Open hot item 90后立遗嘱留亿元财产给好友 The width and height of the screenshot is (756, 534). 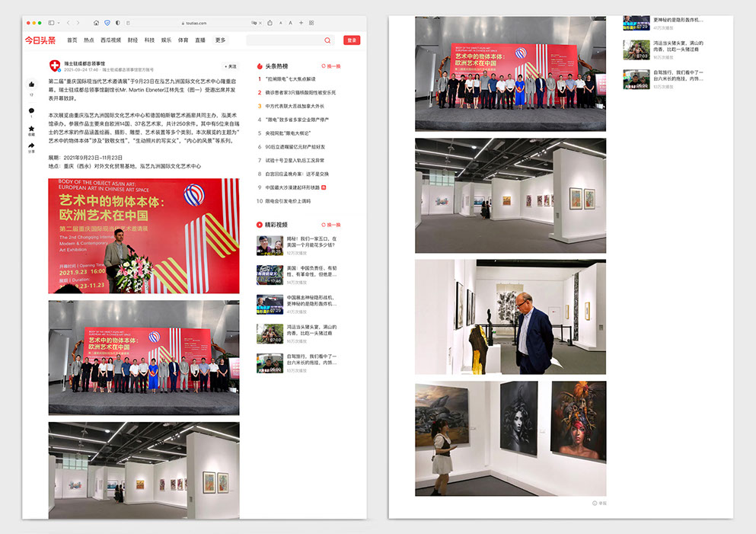click(x=295, y=147)
